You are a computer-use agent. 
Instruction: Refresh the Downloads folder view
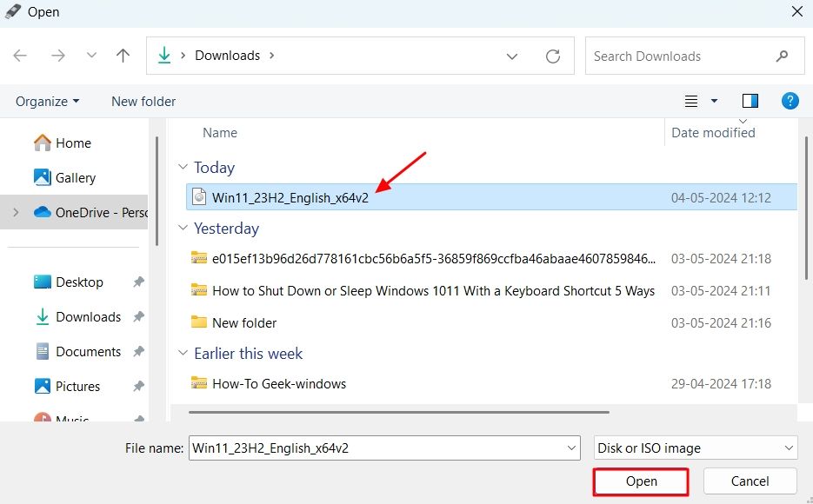click(553, 56)
